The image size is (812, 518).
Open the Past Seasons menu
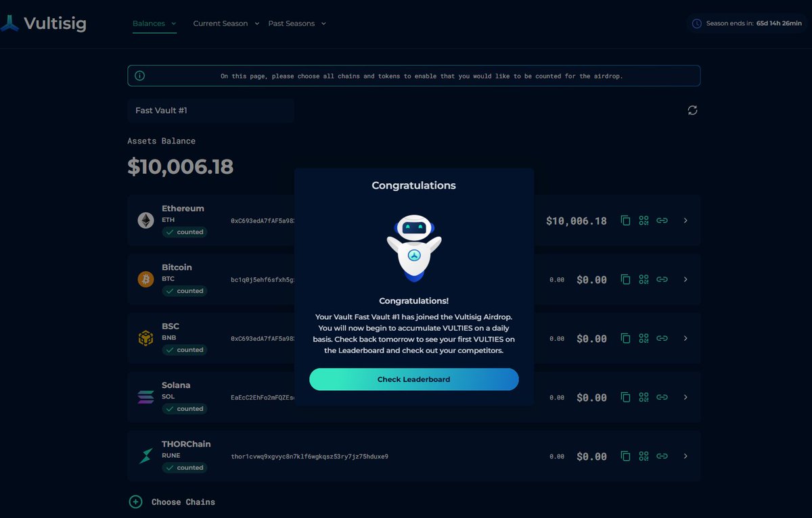tap(291, 24)
